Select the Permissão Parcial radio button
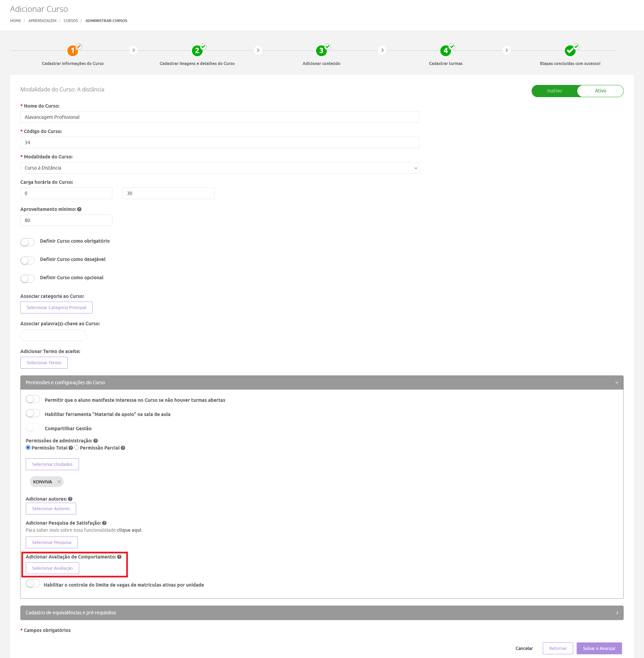This screenshot has height=658, width=644. pyautogui.click(x=76, y=447)
